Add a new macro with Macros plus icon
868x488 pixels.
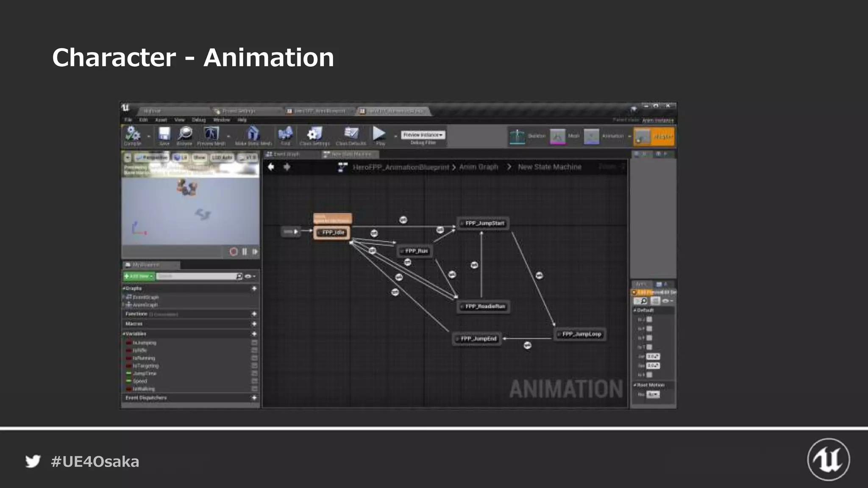tap(254, 324)
